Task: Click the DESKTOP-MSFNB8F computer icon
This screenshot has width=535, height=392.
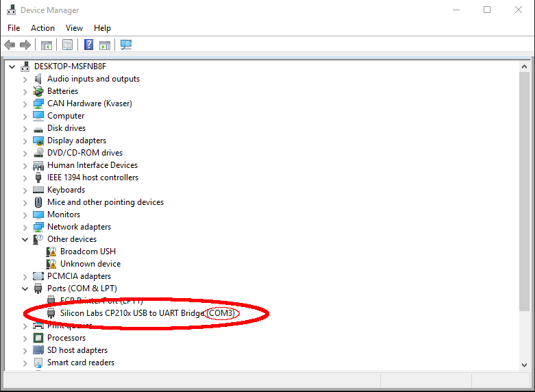Action: click(x=25, y=66)
